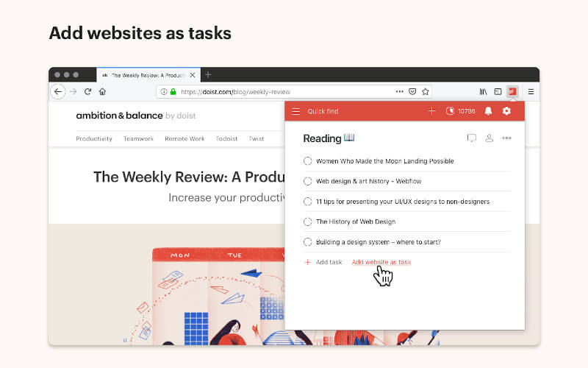Show site information icon in address bar
Screen dimensions: 588x368
pyautogui.click(x=164, y=91)
